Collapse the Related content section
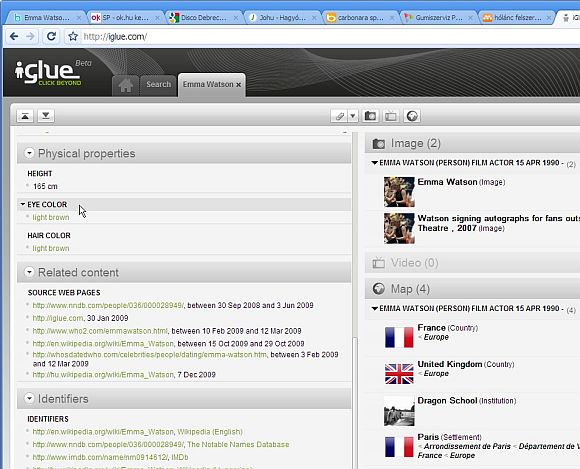The height and width of the screenshot is (469, 580). pyautogui.click(x=29, y=272)
